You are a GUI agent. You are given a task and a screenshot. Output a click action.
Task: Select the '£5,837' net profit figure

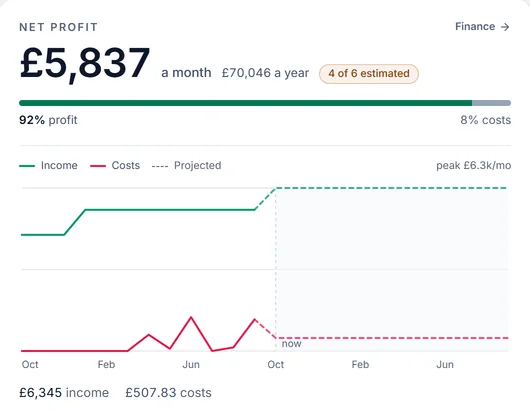(x=85, y=64)
